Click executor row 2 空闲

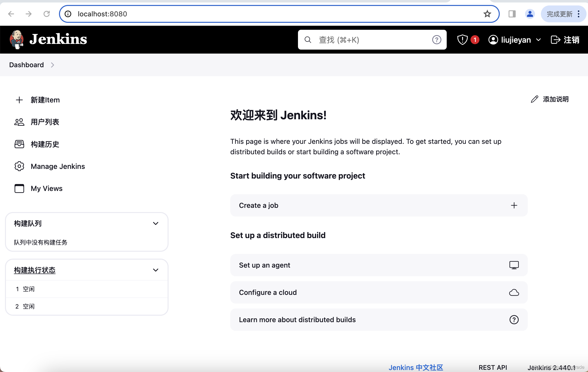[87, 306]
